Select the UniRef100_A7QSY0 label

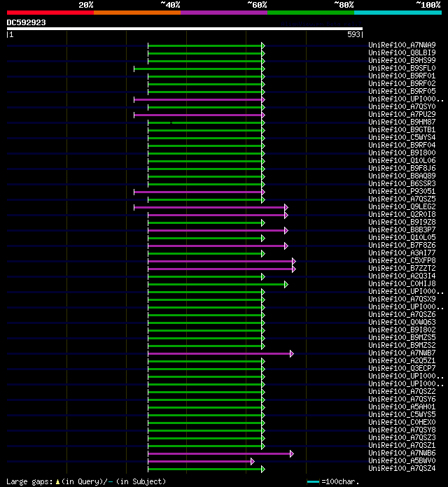pos(402,106)
